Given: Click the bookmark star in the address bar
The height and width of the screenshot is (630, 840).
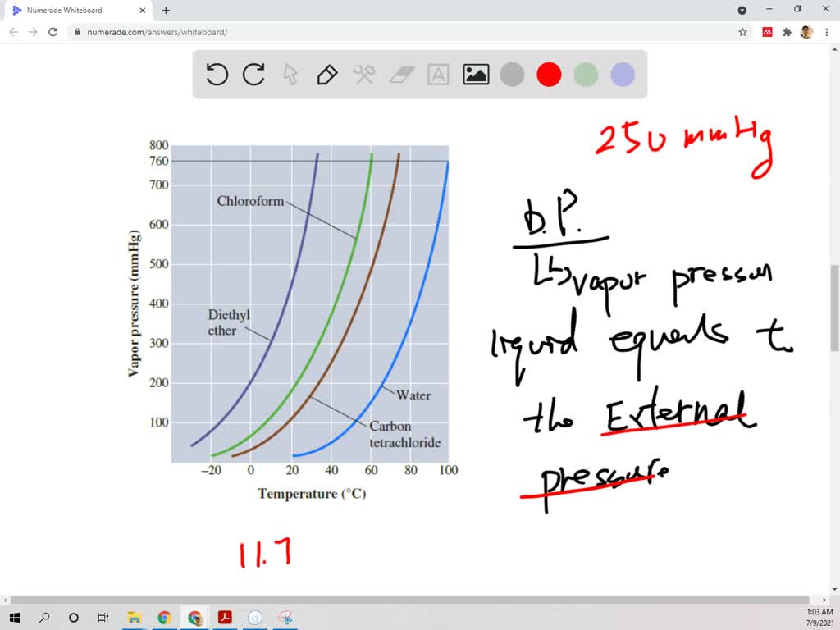Looking at the screenshot, I should click(x=742, y=31).
